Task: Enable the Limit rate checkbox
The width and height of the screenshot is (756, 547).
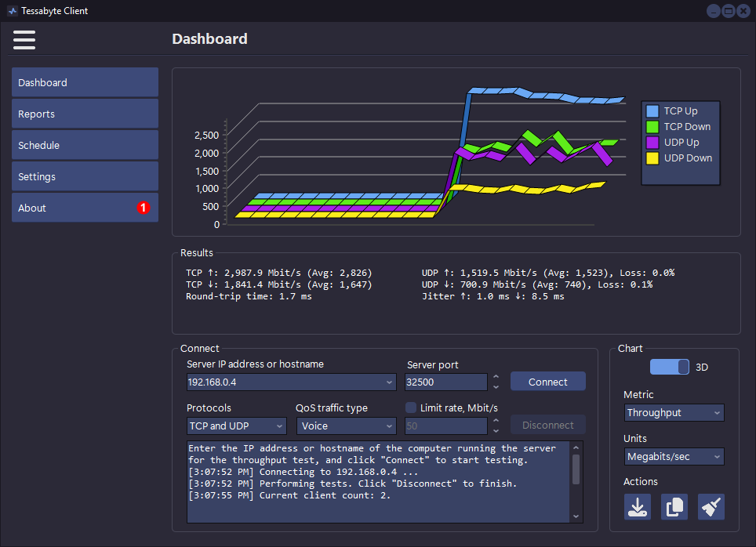Action: click(411, 408)
